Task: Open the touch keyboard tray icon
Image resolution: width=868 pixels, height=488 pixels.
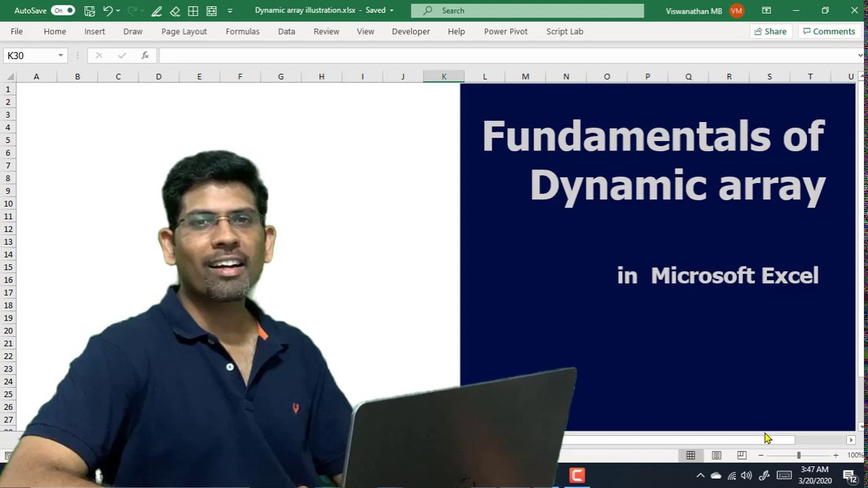Action: 784,476
